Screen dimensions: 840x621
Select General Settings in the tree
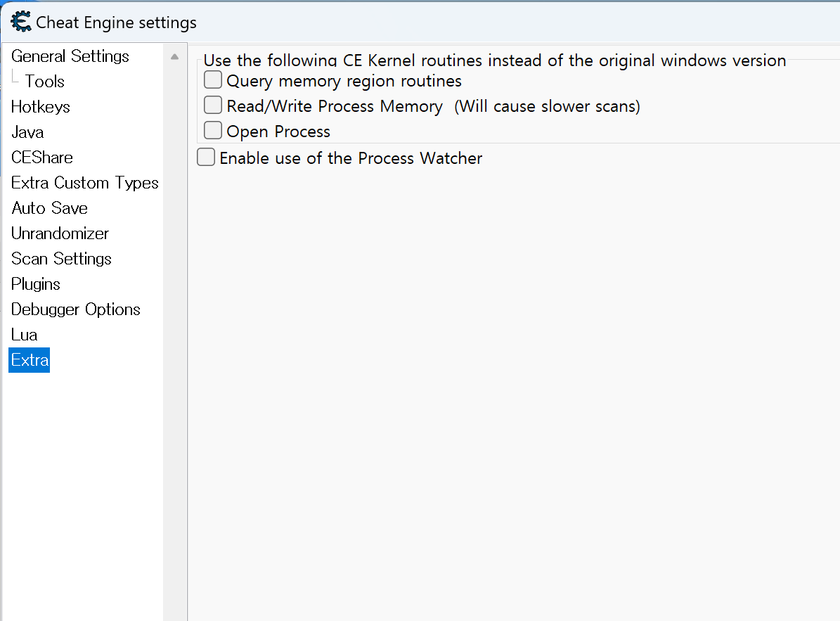(x=70, y=56)
